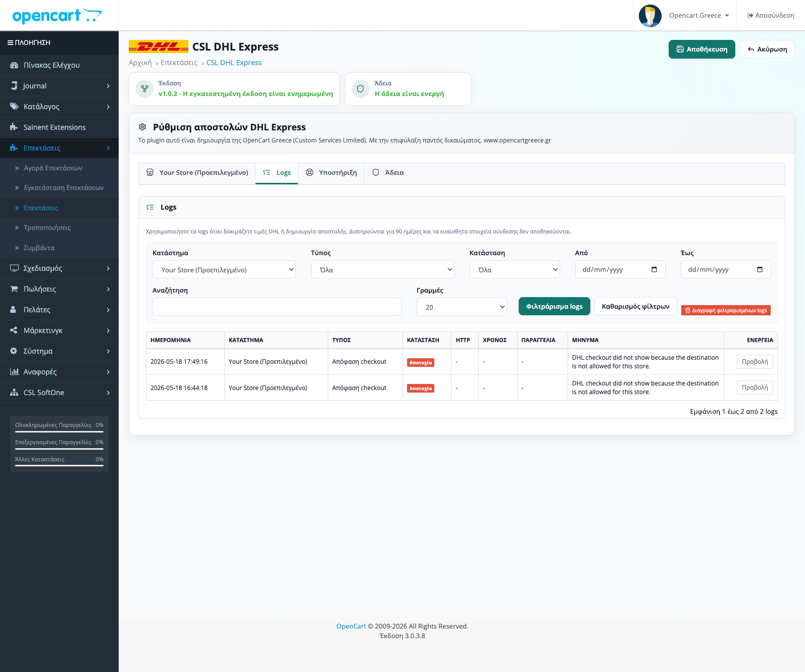
Task: Click the version branch icon in Έκδοση card
Action: coord(144,89)
